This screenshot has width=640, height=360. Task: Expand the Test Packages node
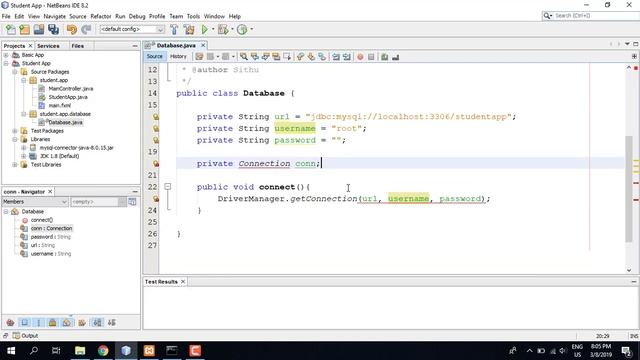15,131
